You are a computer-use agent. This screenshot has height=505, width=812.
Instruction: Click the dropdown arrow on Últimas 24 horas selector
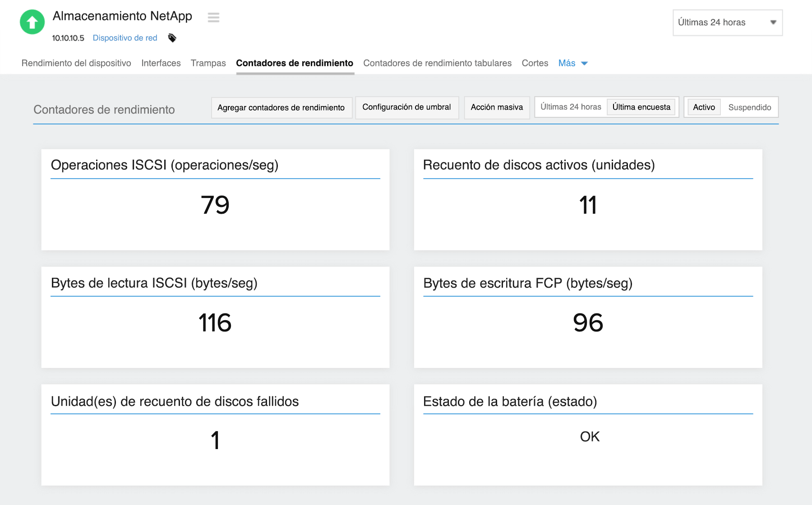click(x=773, y=22)
